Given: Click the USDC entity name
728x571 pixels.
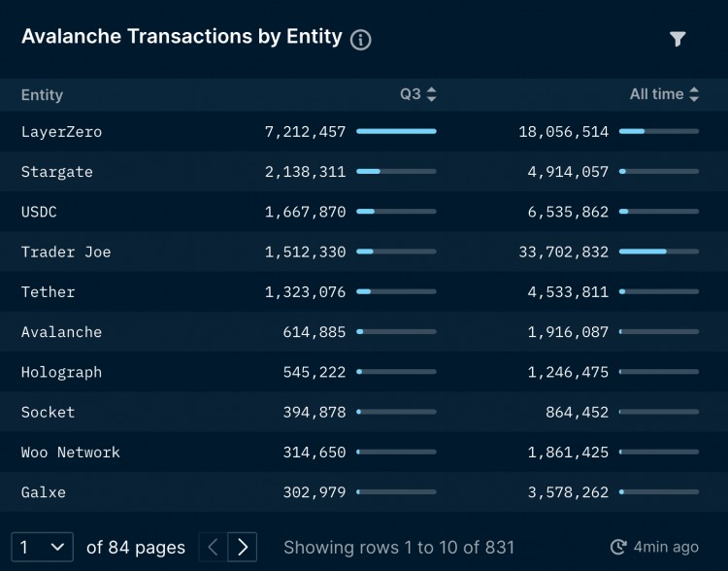Looking at the screenshot, I should tap(39, 212).
